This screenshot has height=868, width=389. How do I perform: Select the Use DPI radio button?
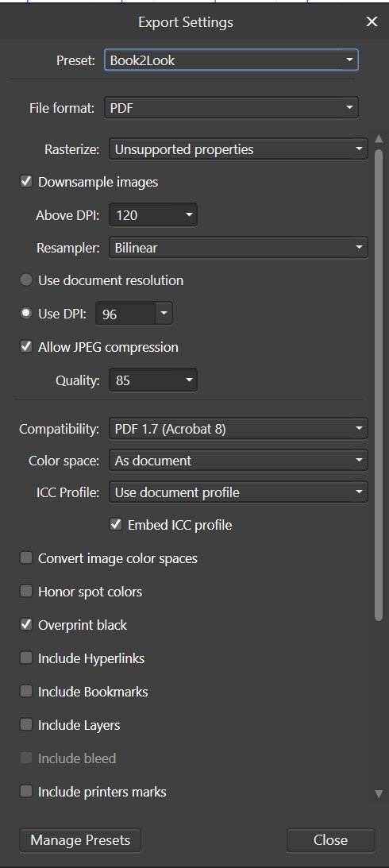coord(26,314)
